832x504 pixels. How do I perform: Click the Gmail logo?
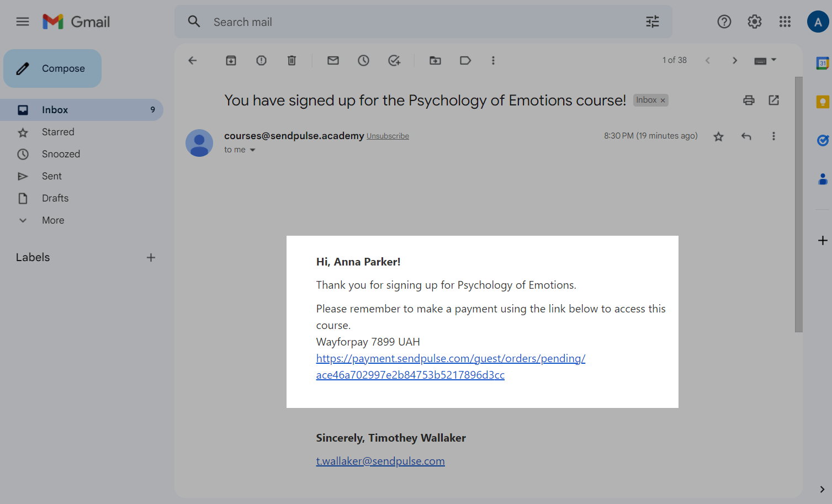pos(76,22)
